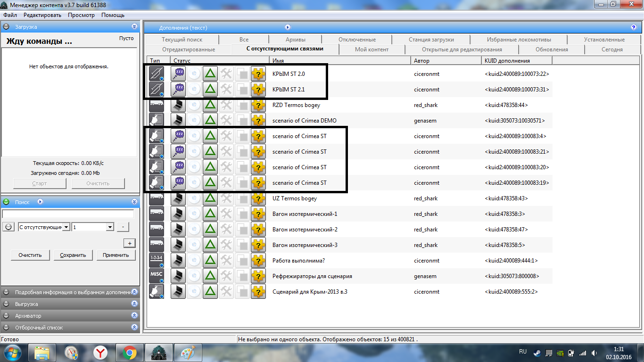Screen dimensions: 644x362
Task: Click the wagon type icon for Вагон изотермический-1
Action: click(157, 214)
